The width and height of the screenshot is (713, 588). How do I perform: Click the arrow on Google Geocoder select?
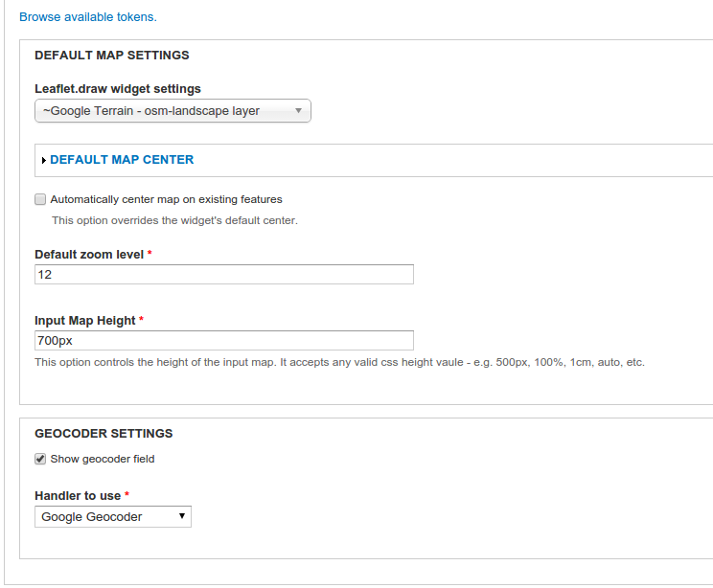[182, 516]
